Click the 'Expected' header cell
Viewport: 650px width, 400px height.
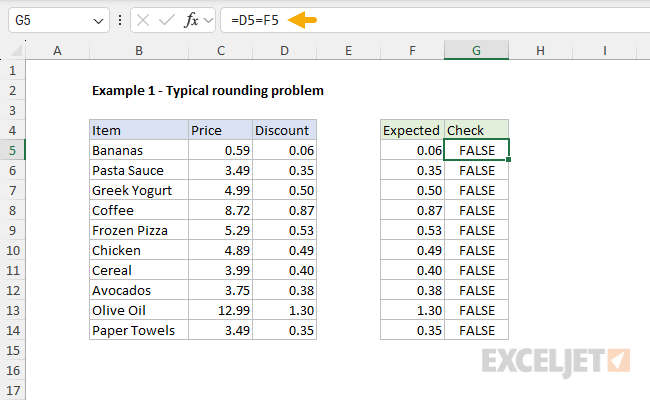pos(412,130)
